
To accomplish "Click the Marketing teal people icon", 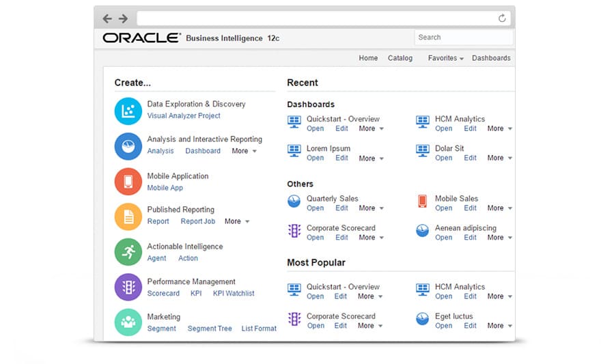I will coord(128,322).
